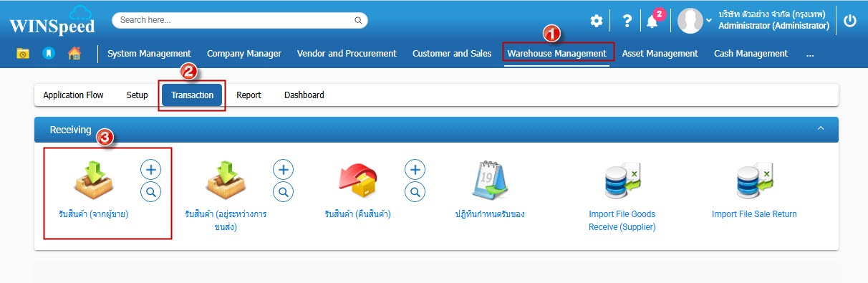Click the blue bookmark icon in toolbar

click(48, 54)
